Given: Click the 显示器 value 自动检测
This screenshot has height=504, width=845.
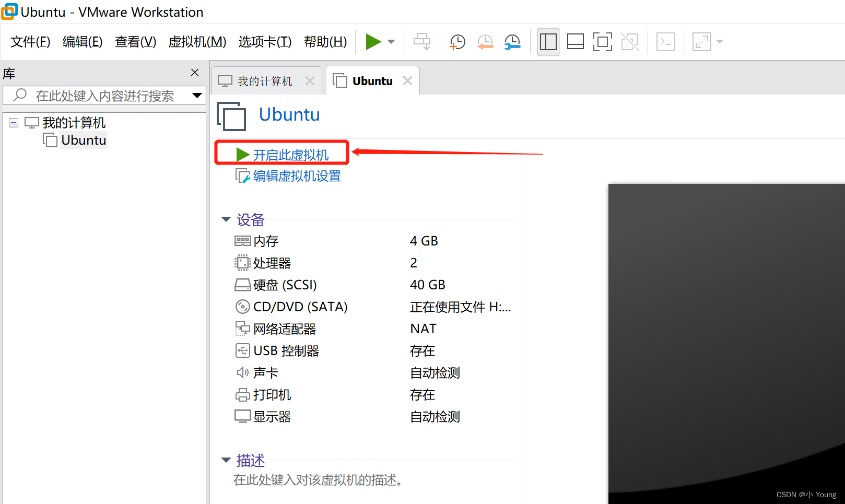Looking at the screenshot, I should click(x=435, y=416).
